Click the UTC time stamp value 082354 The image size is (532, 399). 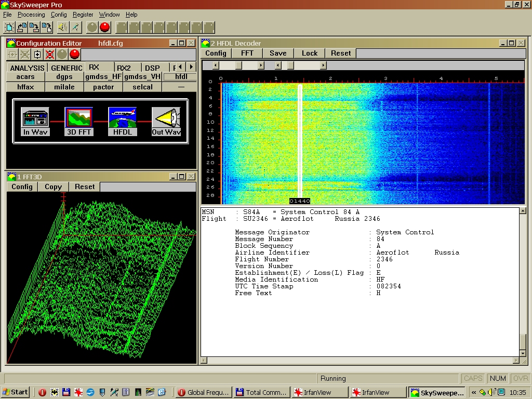click(x=389, y=286)
